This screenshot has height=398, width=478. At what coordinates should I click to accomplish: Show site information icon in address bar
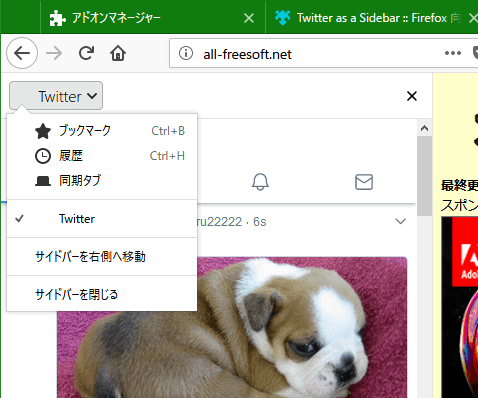click(x=186, y=53)
